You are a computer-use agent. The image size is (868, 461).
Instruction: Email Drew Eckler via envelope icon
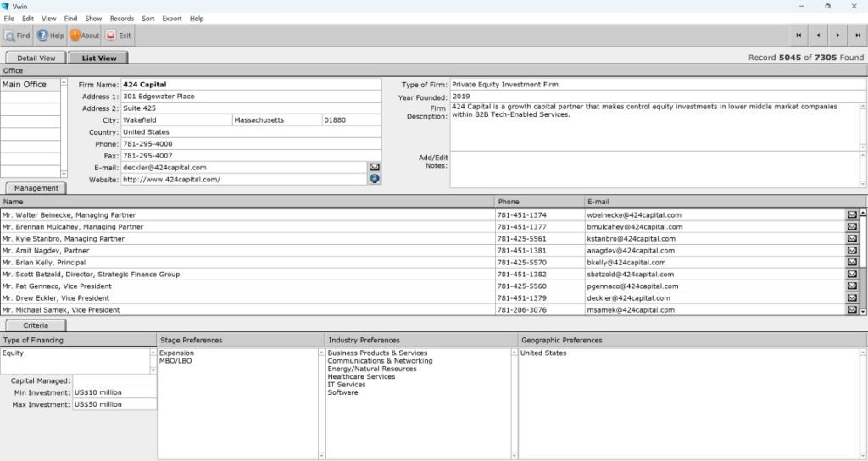coord(852,297)
